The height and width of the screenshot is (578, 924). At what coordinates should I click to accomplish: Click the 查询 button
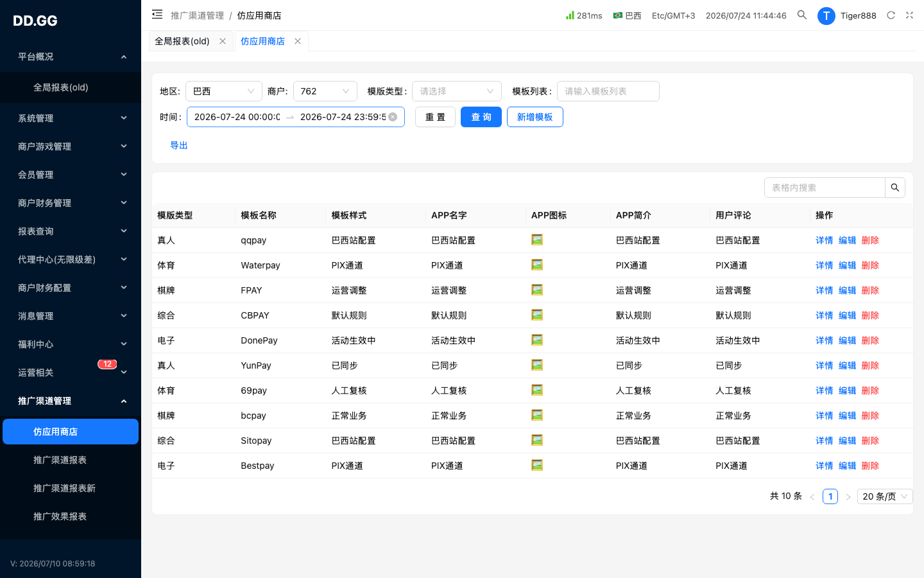coord(481,117)
